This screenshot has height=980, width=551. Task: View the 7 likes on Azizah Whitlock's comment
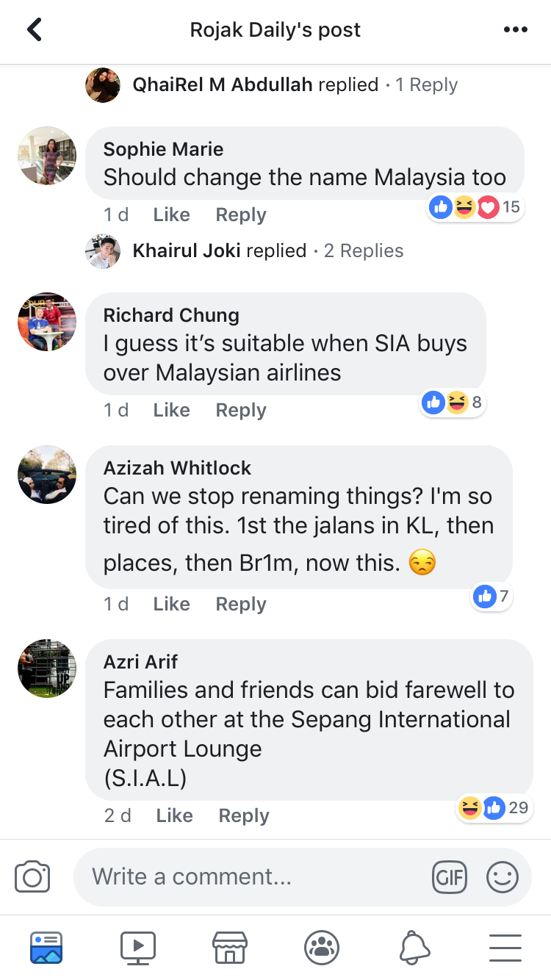[x=491, y=596]
